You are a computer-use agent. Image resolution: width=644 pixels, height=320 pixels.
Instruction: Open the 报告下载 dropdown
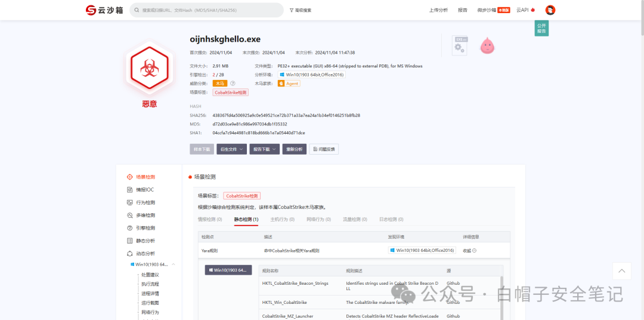(265, 149)
